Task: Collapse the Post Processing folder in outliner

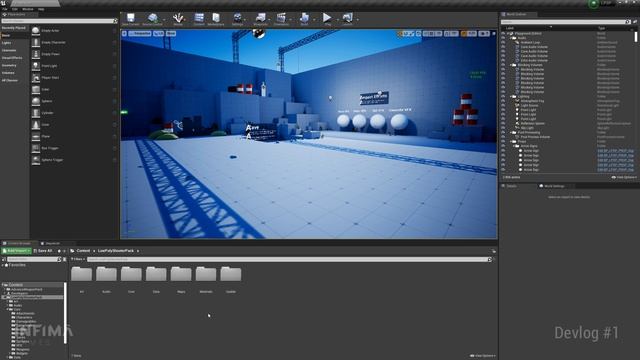Action: click(511, 132)
